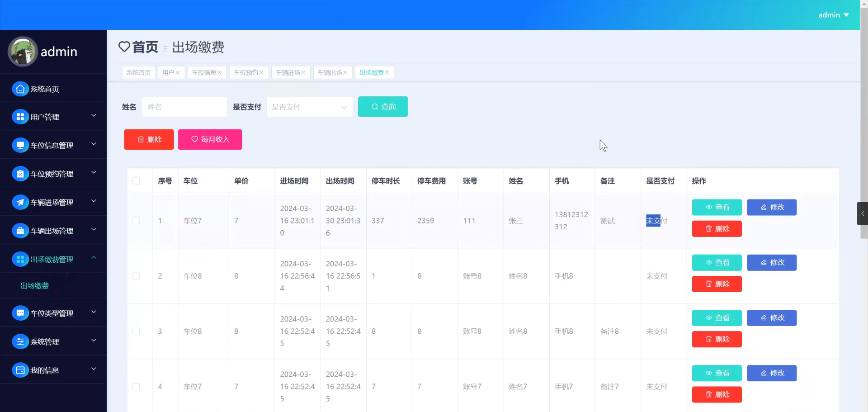Check the row 2 车位8 checkbox

tap(136, 276)
